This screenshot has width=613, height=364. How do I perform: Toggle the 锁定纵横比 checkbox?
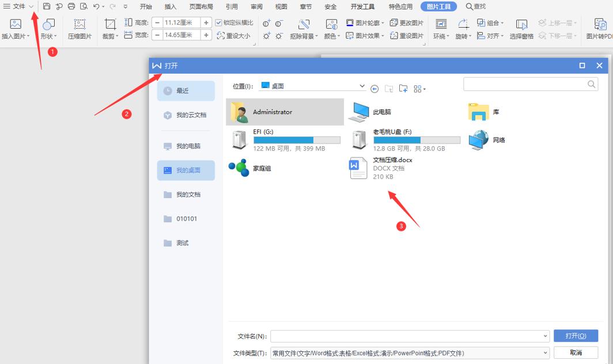[218, 22]
